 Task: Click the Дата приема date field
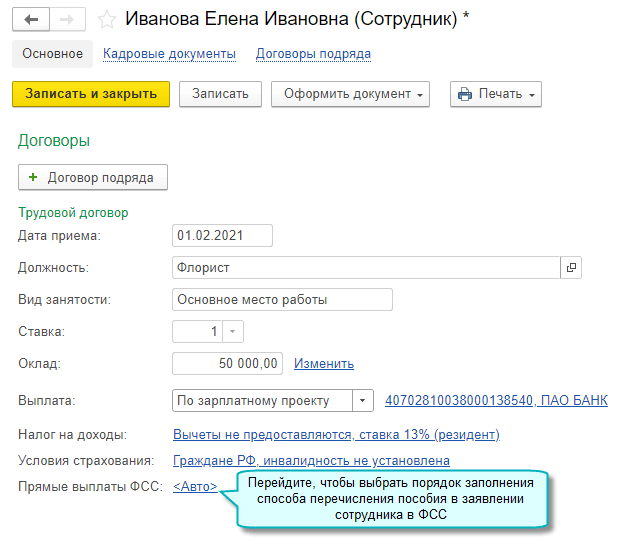pos(222,236)
